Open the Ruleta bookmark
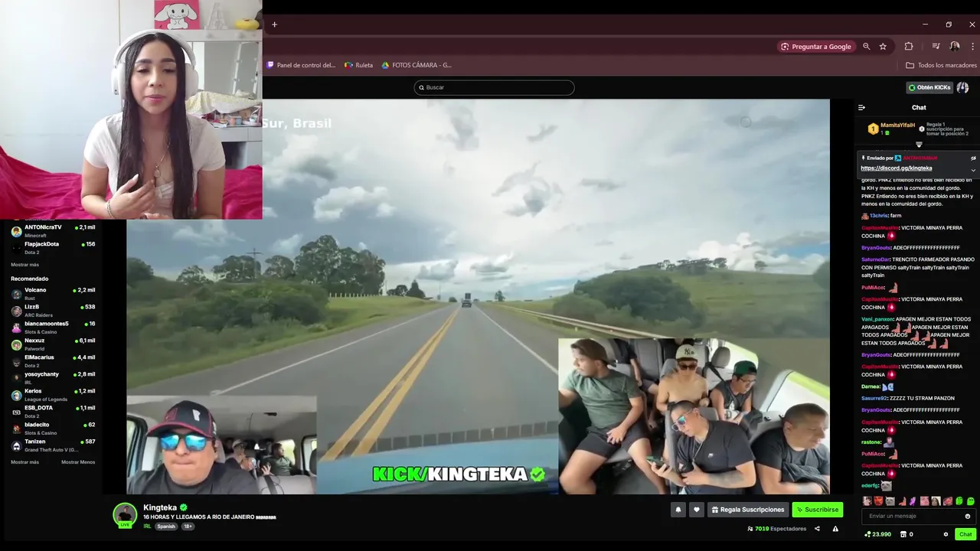Screen dimensions: 980x551 tap(359, 65)
